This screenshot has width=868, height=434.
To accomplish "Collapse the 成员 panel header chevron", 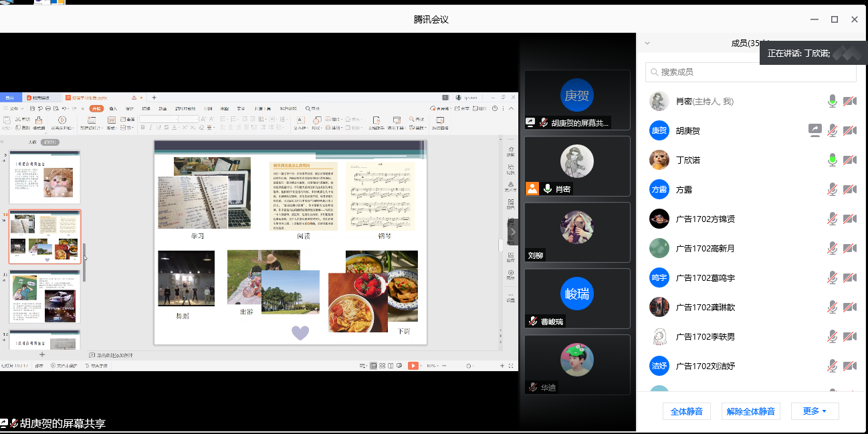I will (x=647, y=43).
